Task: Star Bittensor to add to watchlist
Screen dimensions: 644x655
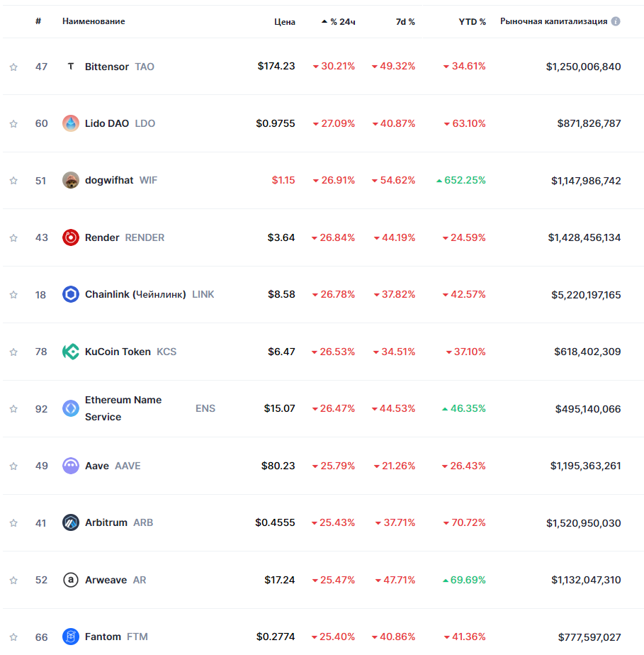Action: tap(13, 67)
